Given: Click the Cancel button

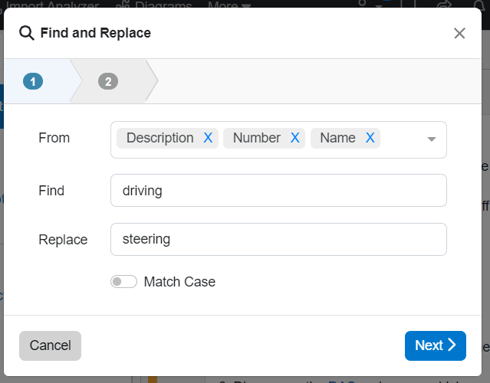Looking at the screenshot, I should (x=50, y=346).
